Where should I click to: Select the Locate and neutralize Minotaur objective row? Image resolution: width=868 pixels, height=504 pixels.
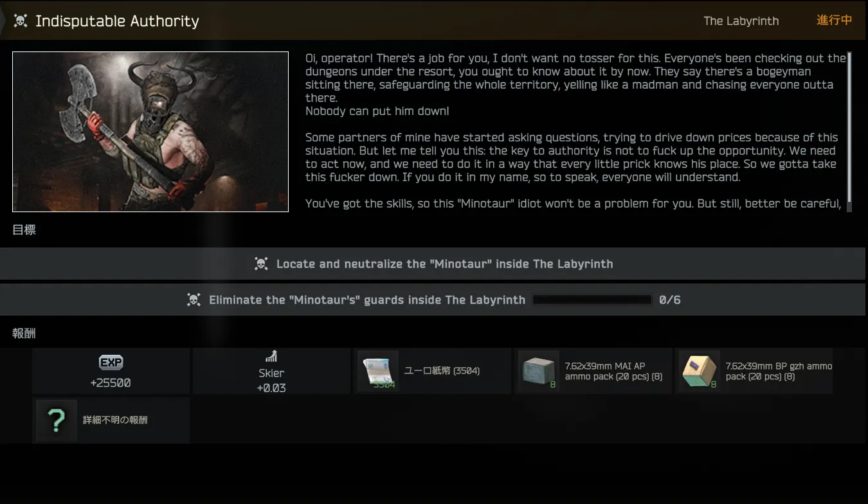(433, 264)
